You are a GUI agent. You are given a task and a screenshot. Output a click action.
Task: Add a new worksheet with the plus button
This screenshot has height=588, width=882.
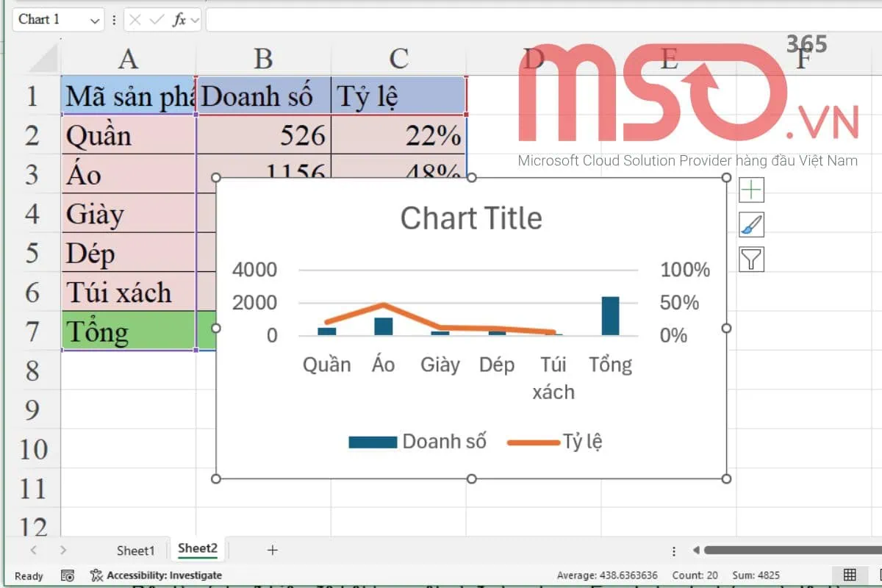tap(272, 549)
